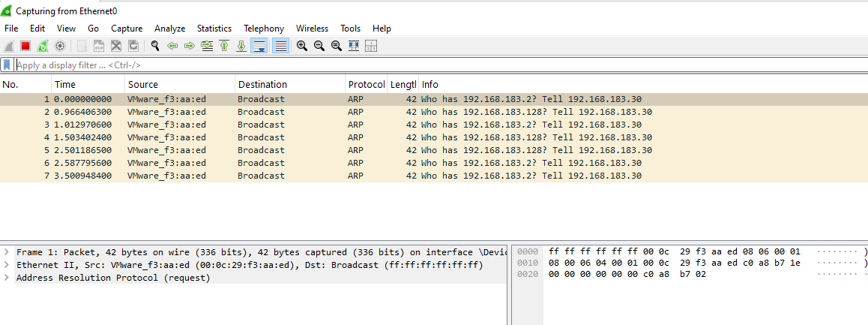Open the Help menu

pos(382,29)
